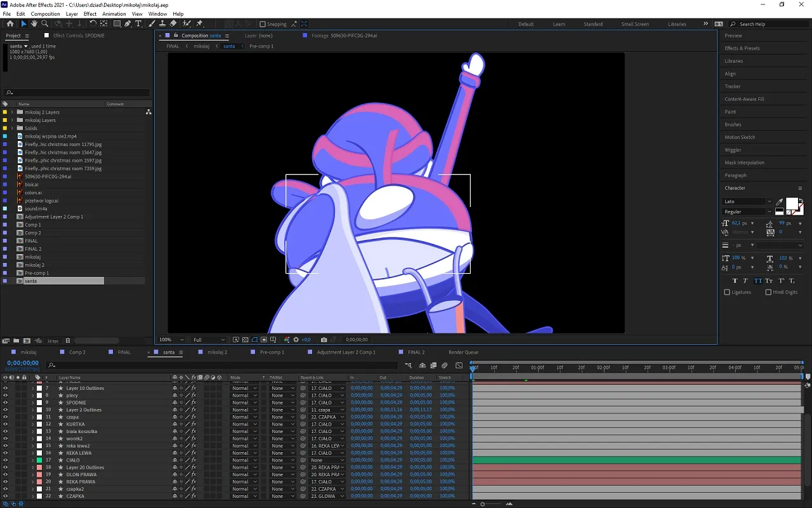Screen dimensions: 812x508
Task: Click the white fill color swatch
Action: point(792,204)
